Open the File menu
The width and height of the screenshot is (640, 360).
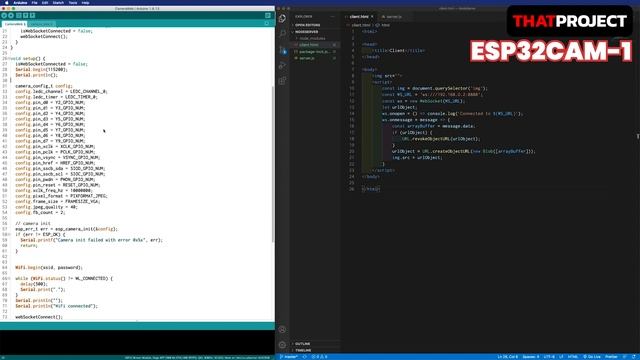click(x=34, y=3)
